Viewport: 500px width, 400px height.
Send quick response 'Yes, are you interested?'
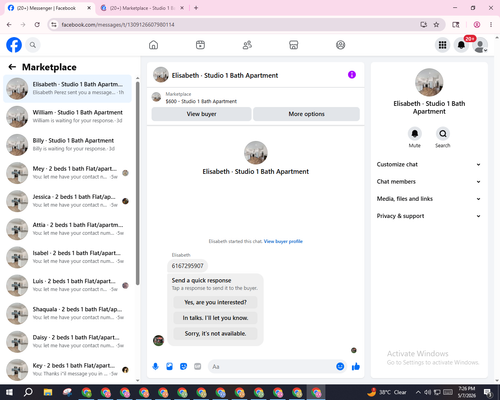coord(215,302)
